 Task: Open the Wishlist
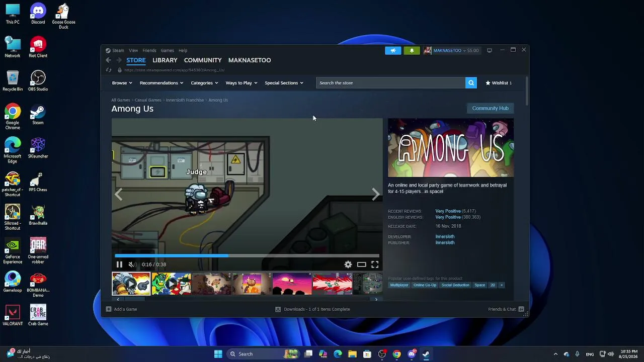499,83
